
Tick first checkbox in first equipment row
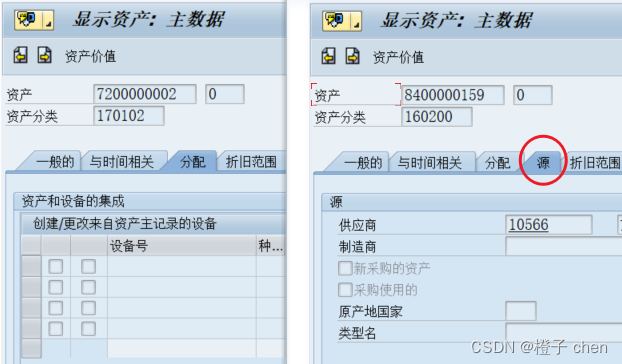[x=56, y=266]
